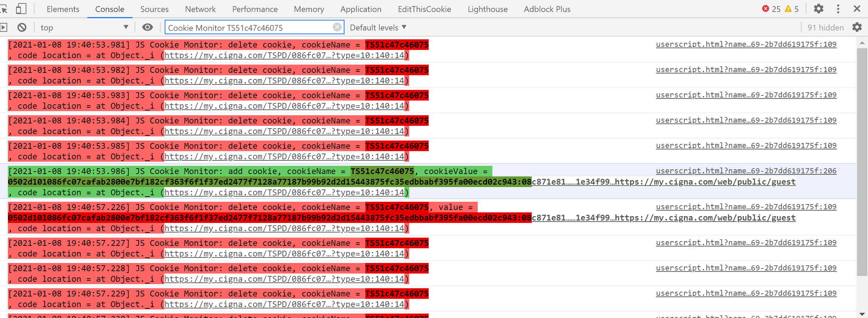Open the EditThisCookie panel tab
Screen dimensions: 868x318
coord(424,9)
